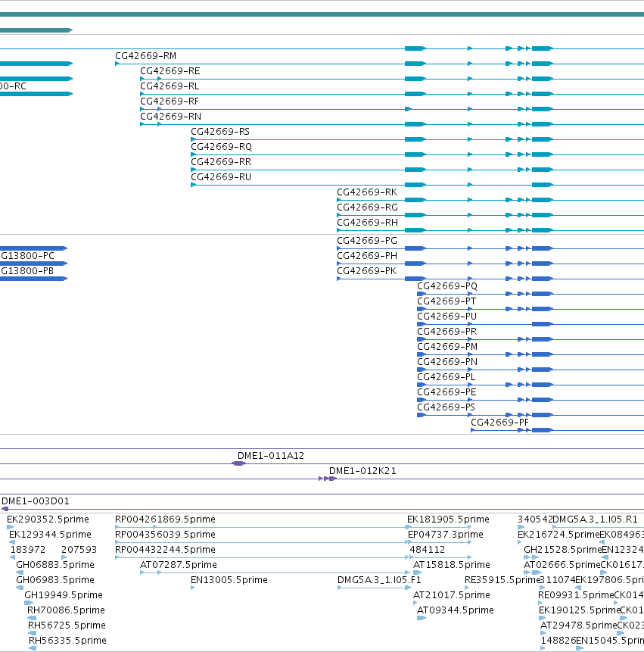The width and height of the screenshot is (644, 652).
Task: Open the RH56725.5prime EST entry
Action: [67, 625]
